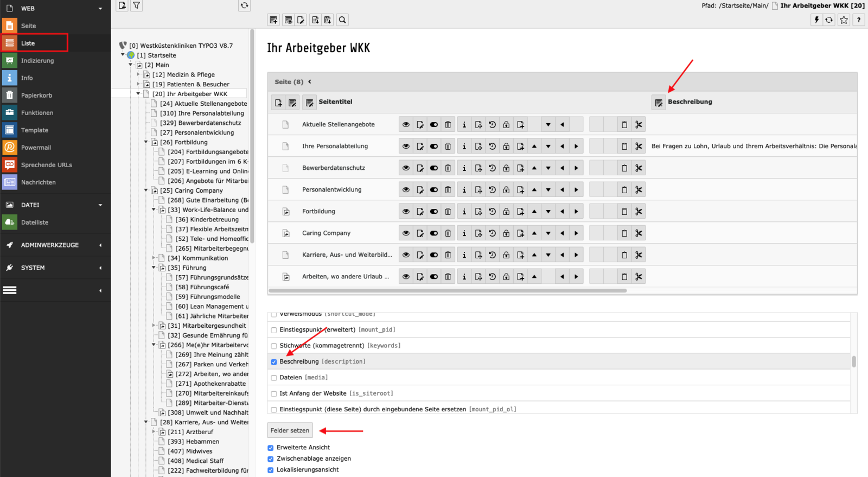This screenshot has height=477, width=868.
Task: Open help via the question mark icon
Action: coord(858,20)
